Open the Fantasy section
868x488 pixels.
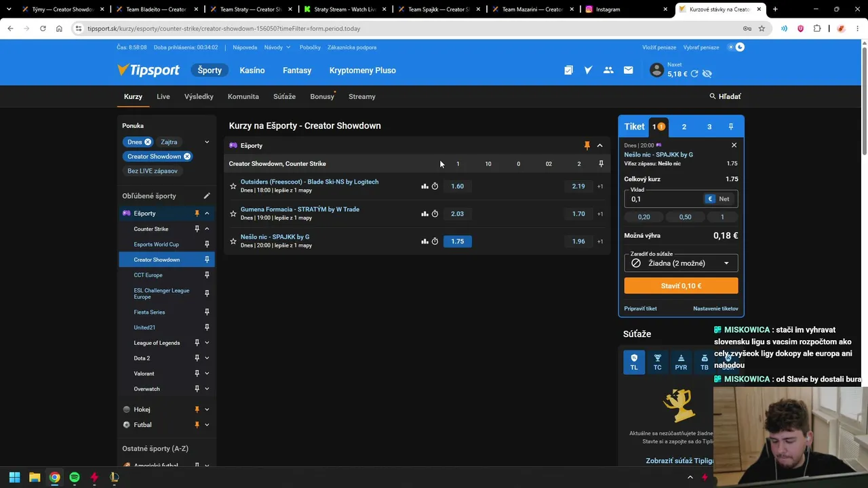coord(297,70)
